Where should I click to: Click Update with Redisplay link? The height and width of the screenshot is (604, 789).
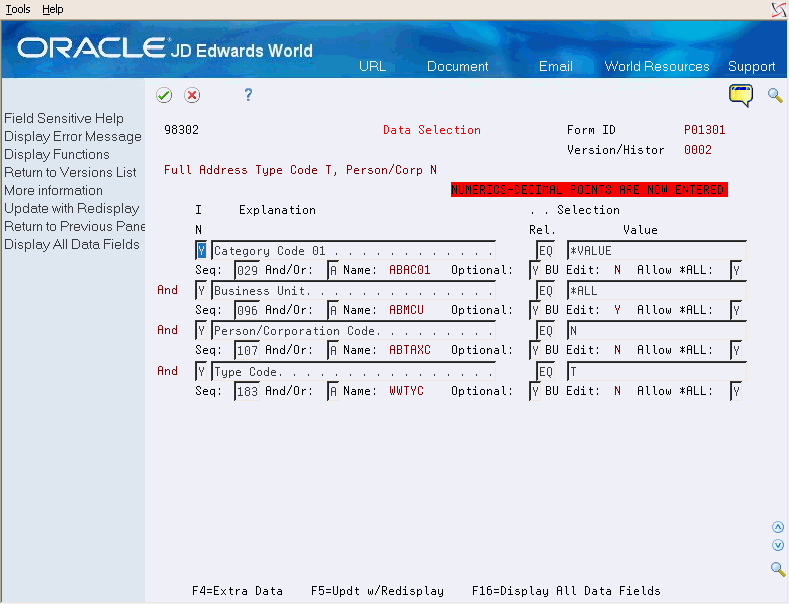[72, 208]
